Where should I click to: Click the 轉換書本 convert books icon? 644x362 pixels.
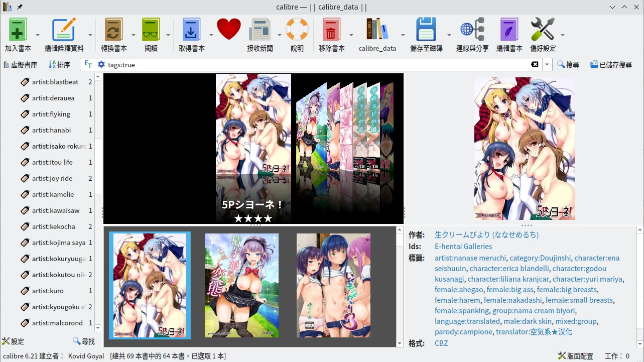click(x=113, y=30)
